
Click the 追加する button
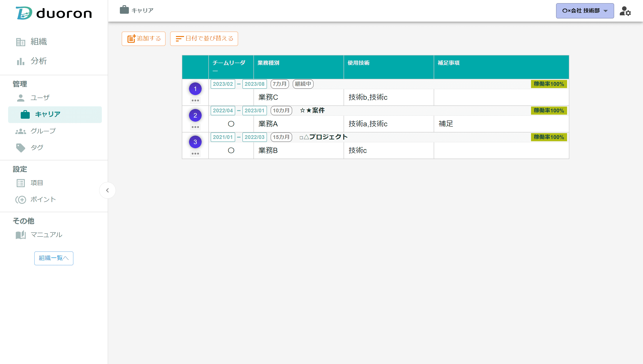[144, 39]
